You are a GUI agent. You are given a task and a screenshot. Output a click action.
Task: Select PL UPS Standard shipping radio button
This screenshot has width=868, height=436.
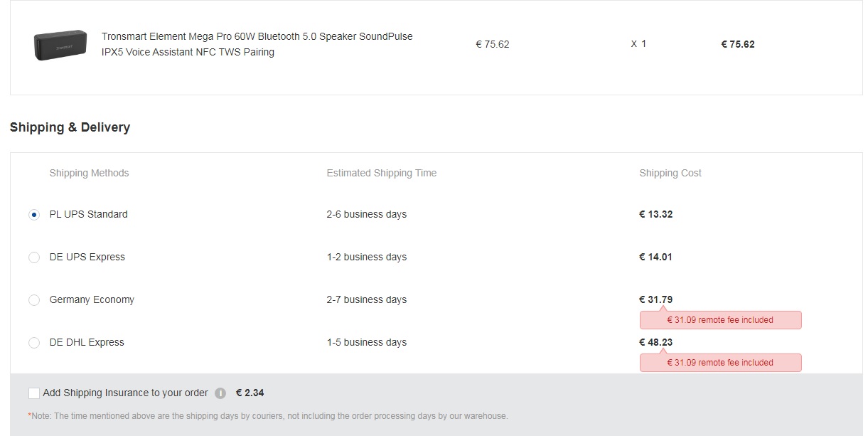34,215
